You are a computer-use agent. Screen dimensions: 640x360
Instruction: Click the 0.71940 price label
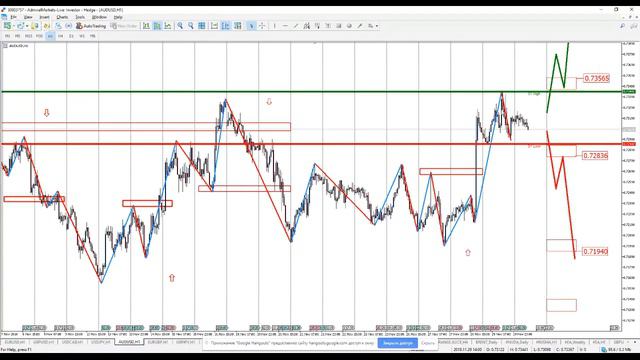[595, 251]
